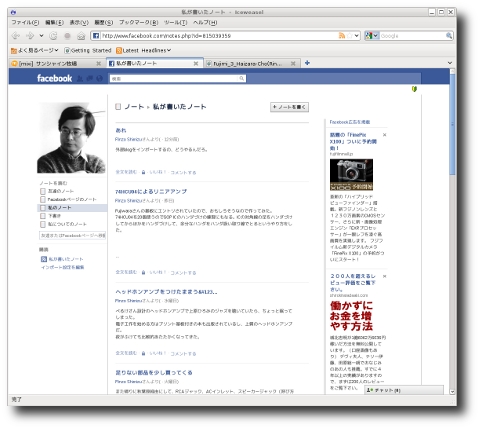Close the Fujimi_3_Haizara tab
This screenshot has height=429, width=480.
tap(293, 63)
